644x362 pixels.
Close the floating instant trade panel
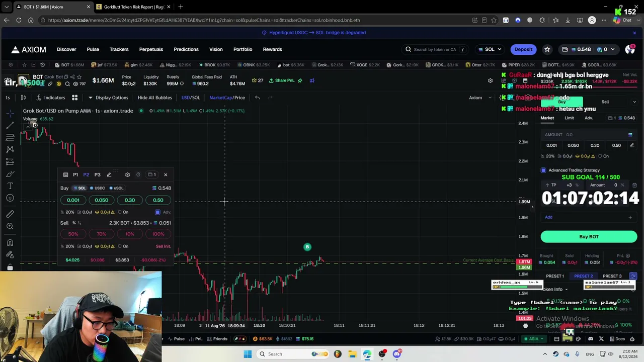point(166,174)
